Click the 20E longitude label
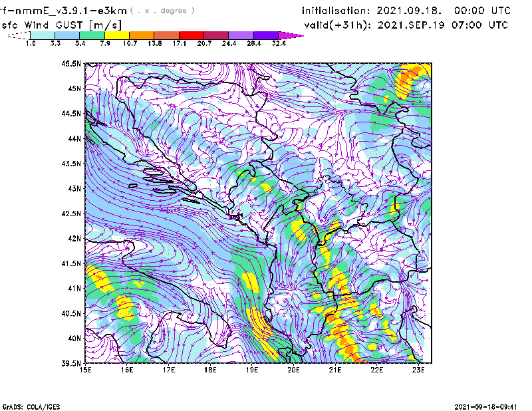The width and height of the screenshot is (532, 411). point(293,370)
